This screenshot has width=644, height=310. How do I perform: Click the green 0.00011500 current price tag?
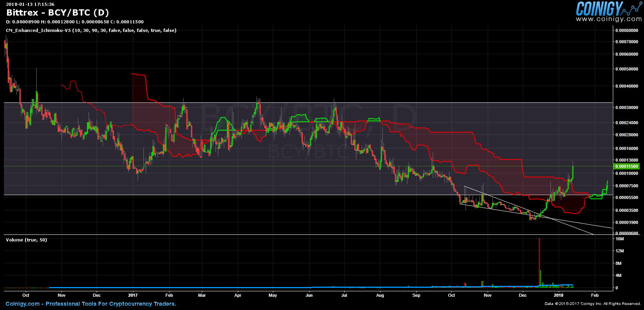click(627, 166)
